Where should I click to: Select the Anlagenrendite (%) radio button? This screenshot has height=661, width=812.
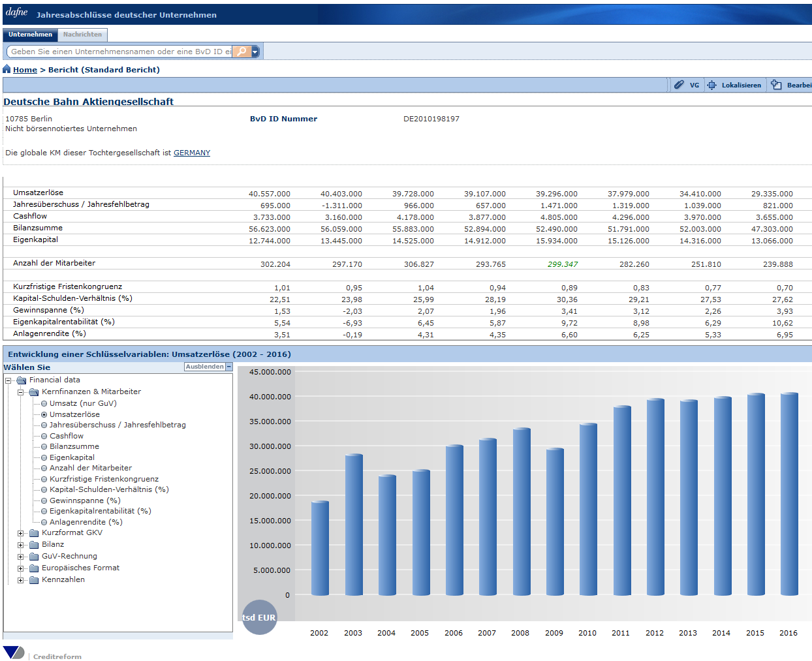[44, 522]
